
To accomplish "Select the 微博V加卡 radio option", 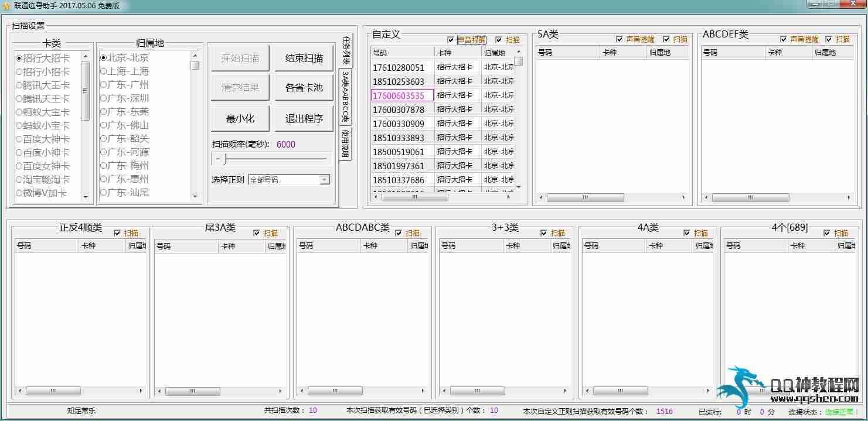I will [x=42, y=193].
